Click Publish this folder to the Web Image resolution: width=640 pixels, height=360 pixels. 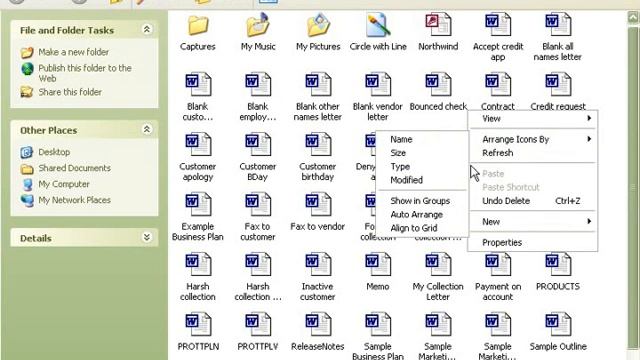[x=85, y=73]
